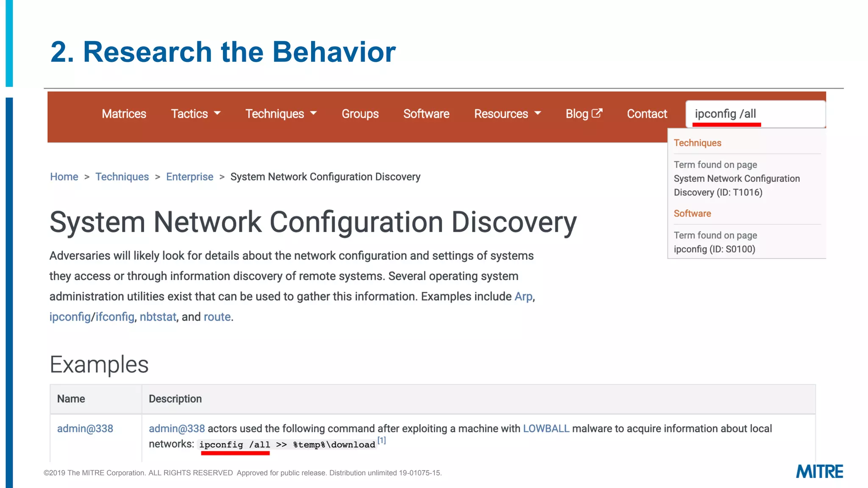Expand the Tactics dropdown
Screen dimensions: 868x488
point(196,114)
